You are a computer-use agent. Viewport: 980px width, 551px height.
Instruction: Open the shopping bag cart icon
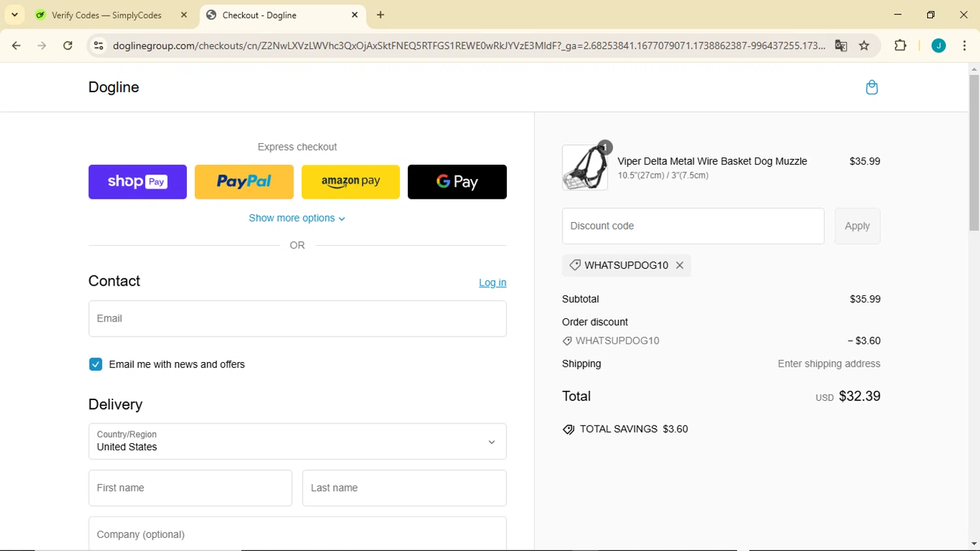point(872,87)
